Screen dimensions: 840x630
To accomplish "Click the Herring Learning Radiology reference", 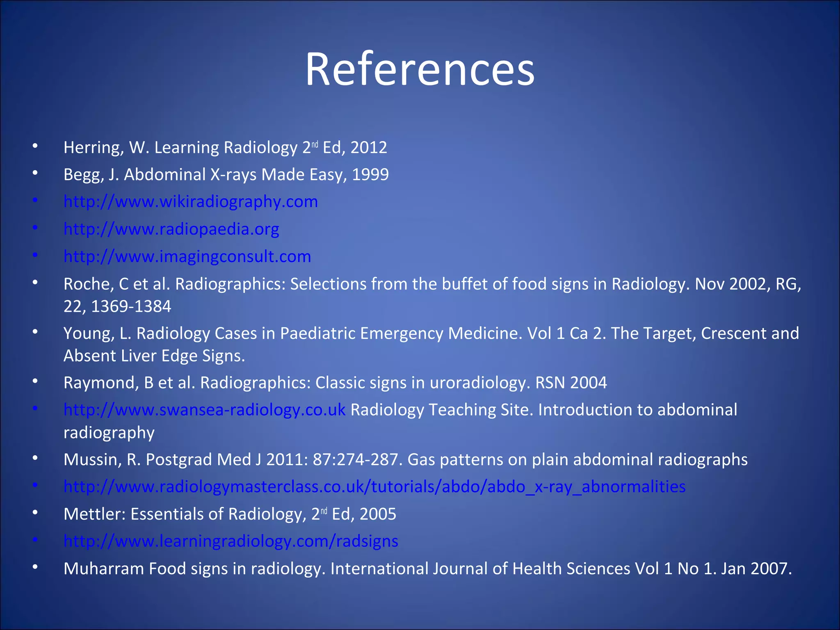I will pos(225,147).
